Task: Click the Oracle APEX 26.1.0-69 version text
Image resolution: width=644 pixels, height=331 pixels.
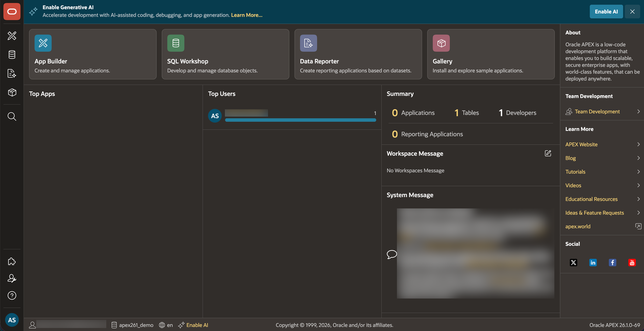Action: click(615, 325)
